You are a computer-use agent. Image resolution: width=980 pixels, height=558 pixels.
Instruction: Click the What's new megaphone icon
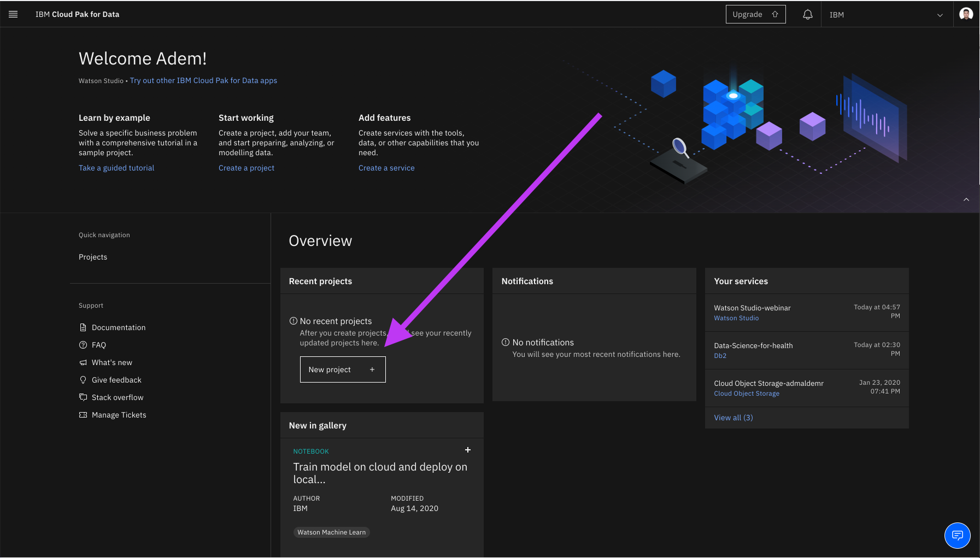click(x=83, y=362)
